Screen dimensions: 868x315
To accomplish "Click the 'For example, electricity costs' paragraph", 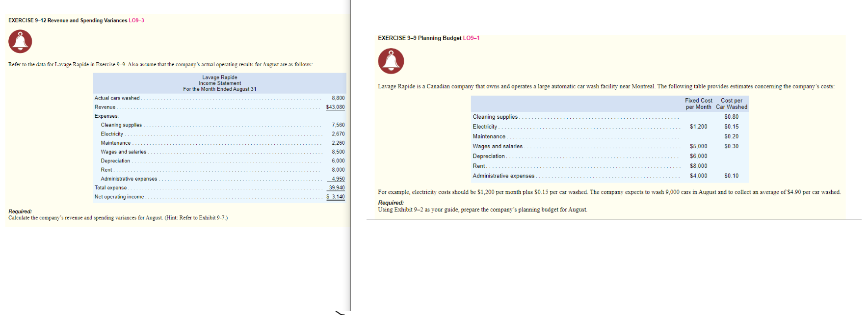I will click(x=609, y=192).
